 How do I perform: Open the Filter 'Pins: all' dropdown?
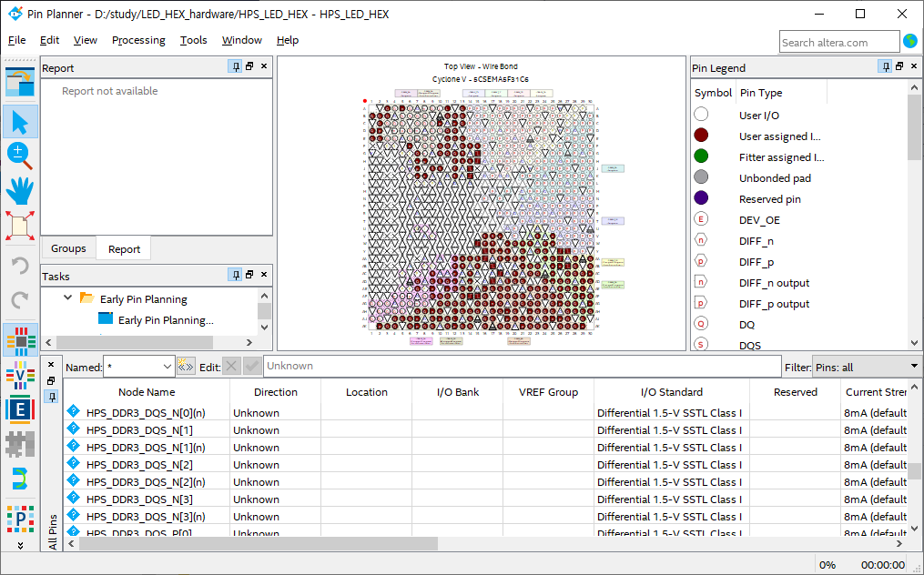coord(866,367)
